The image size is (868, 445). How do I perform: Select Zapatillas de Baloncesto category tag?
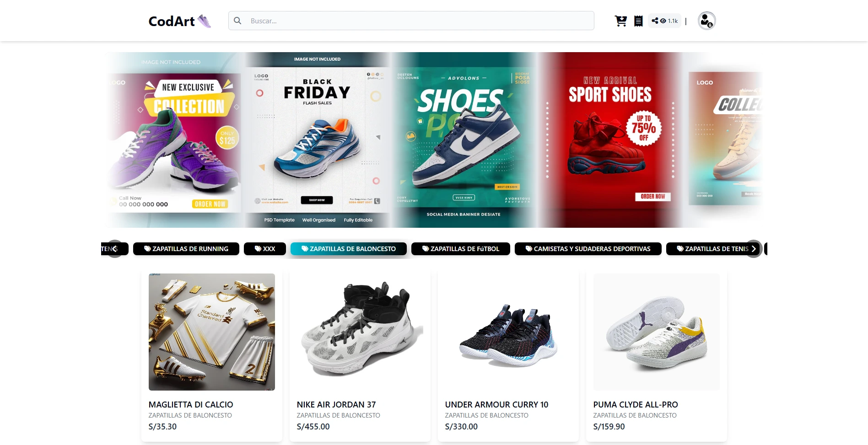349,249
